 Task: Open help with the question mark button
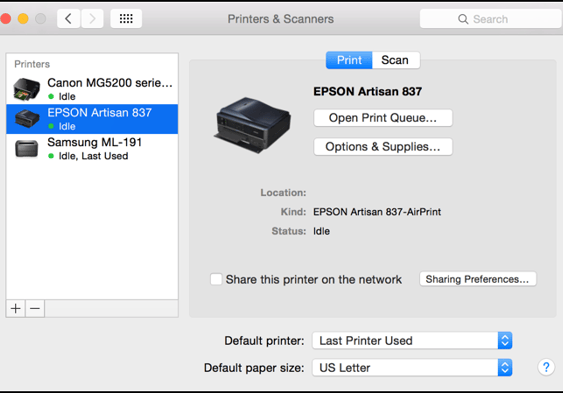coord(546,367)
